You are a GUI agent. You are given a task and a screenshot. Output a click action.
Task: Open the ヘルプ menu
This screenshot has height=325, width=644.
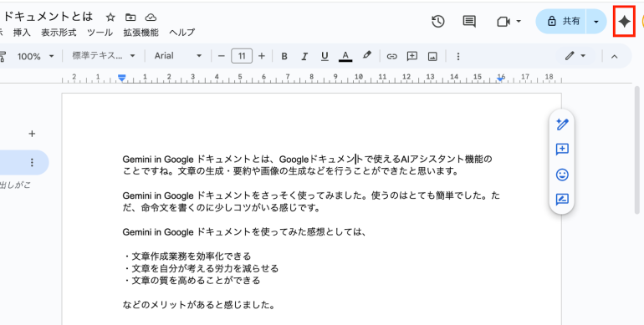(x=182, y=33)
